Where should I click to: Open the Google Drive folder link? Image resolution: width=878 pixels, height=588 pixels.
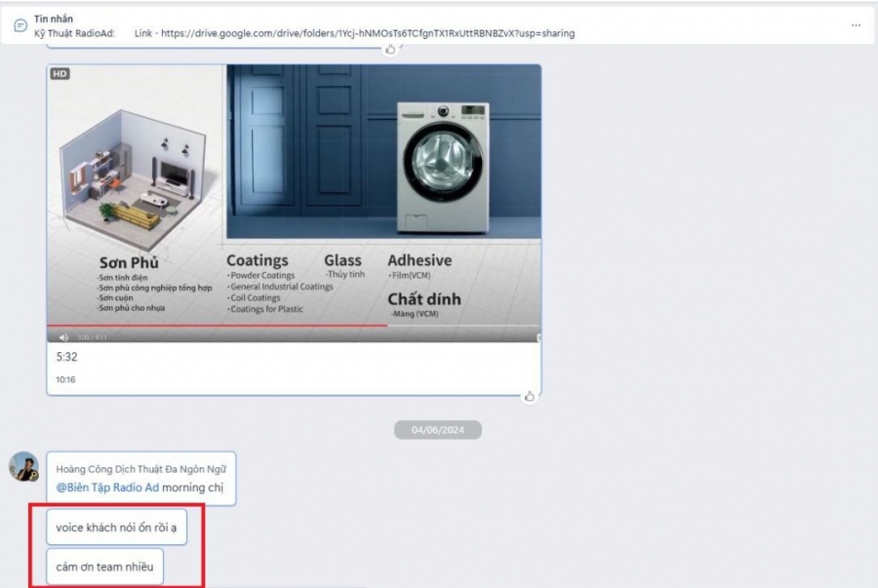[368, 33]
